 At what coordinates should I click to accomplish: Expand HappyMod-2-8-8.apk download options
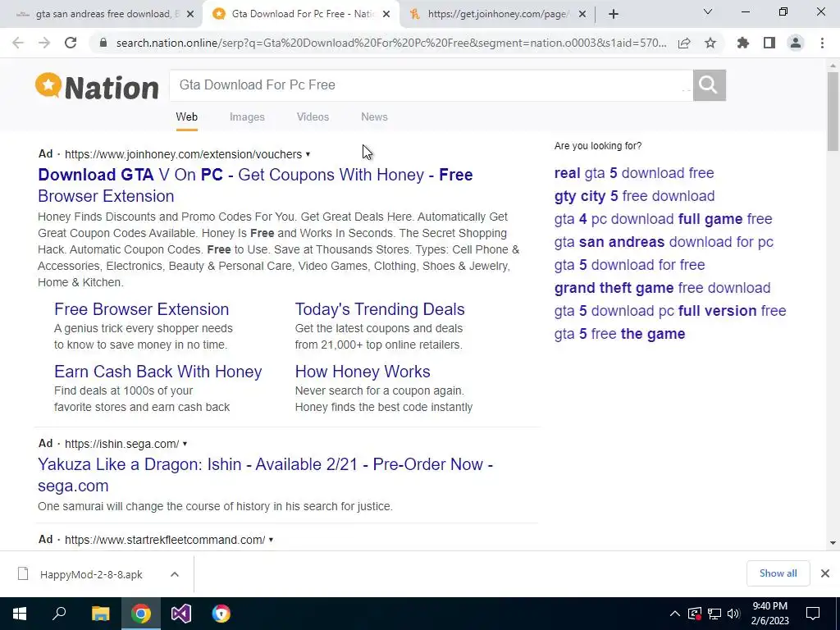[x=175, y=574]
